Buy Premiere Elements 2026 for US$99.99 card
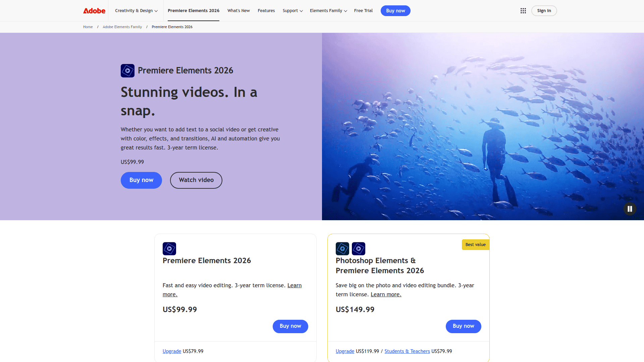 (x=290, y=326)
